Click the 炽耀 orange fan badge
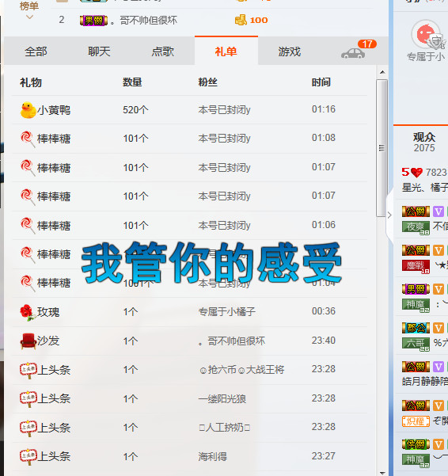Image resolution: width=448 pixels, height=476 pixels. pyautogui.click(x=416, y=421)
